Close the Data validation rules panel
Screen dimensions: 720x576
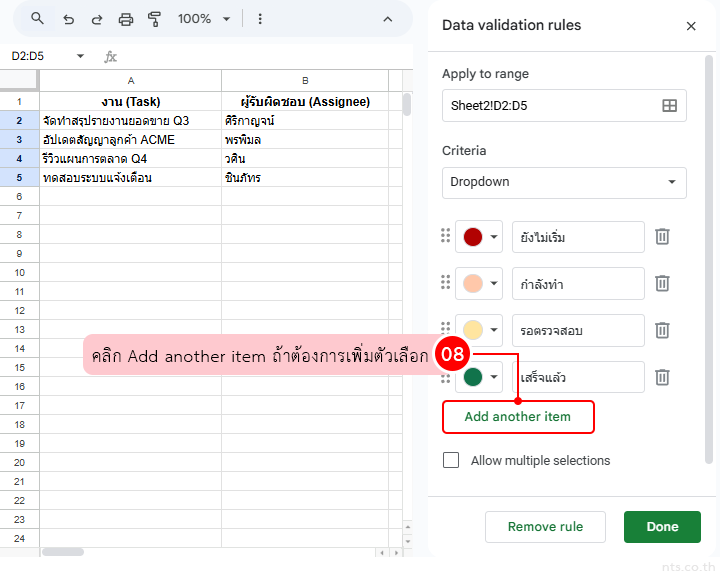coord(691,26)
